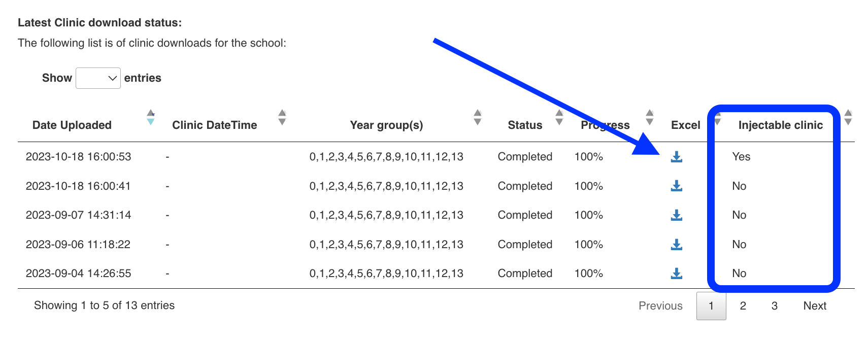
Task: Download Excel for 2023-09-06 11:18:22 upload
Action: (676, 245)
